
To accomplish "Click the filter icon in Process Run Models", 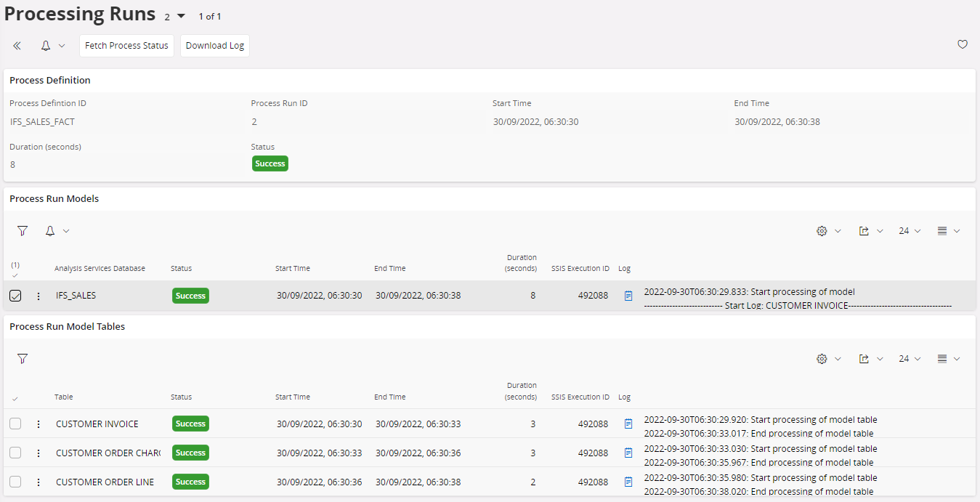I will pos(22,230).
